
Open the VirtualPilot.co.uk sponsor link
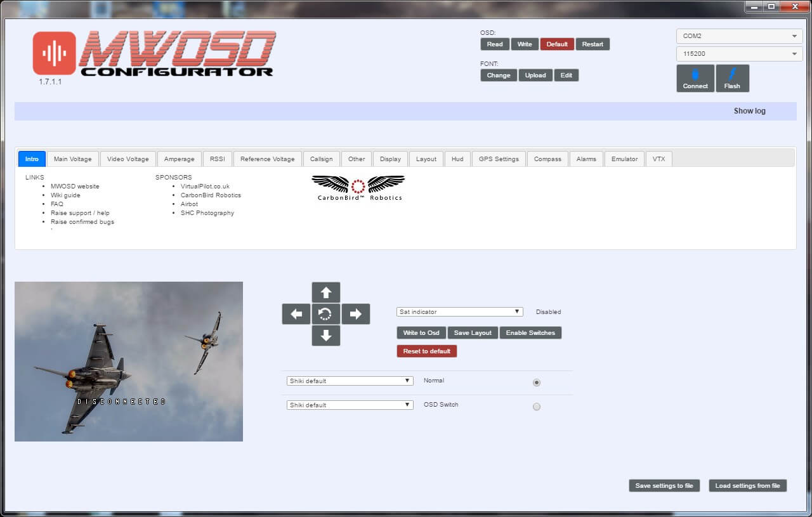(205, 187)
